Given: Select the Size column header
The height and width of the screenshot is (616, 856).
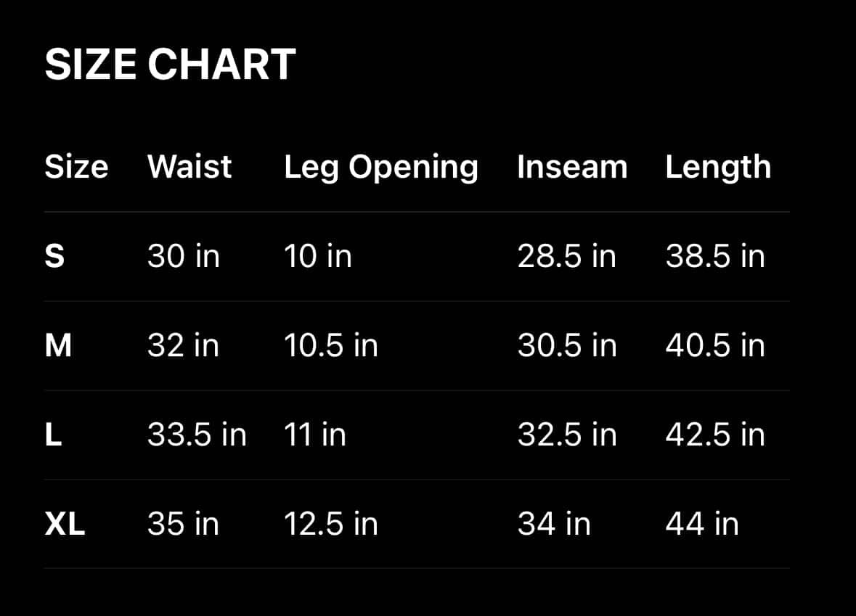Looking at the screenshot, I should [76, 167].
